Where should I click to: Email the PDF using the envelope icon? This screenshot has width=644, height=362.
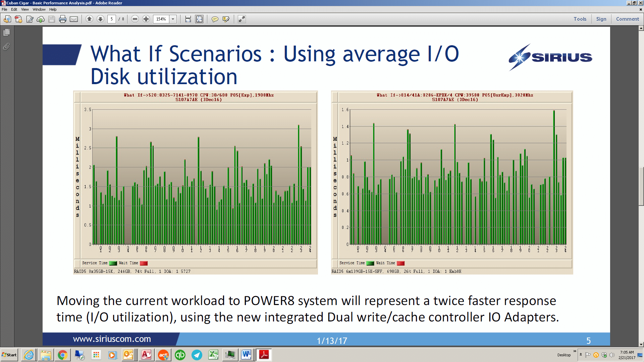click(74, 19)
